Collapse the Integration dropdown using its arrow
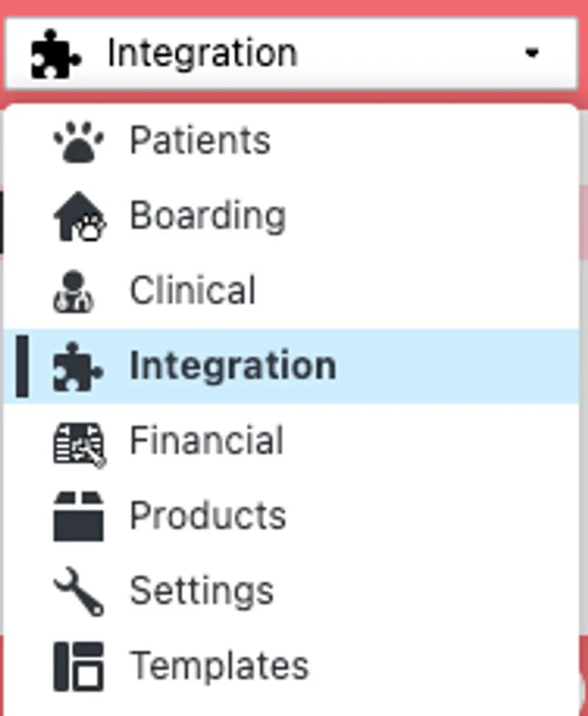Screen dimensions: 588x716 click(x=532, y=54)
